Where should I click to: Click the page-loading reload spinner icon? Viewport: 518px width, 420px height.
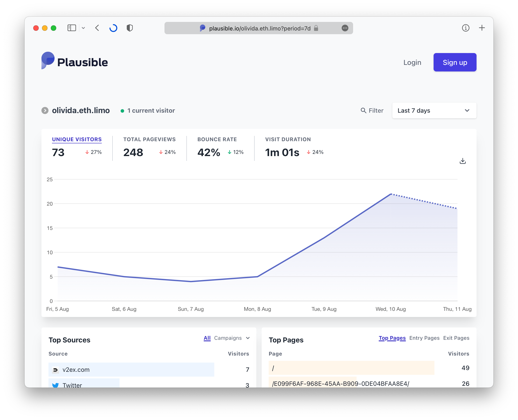[113, 28]
